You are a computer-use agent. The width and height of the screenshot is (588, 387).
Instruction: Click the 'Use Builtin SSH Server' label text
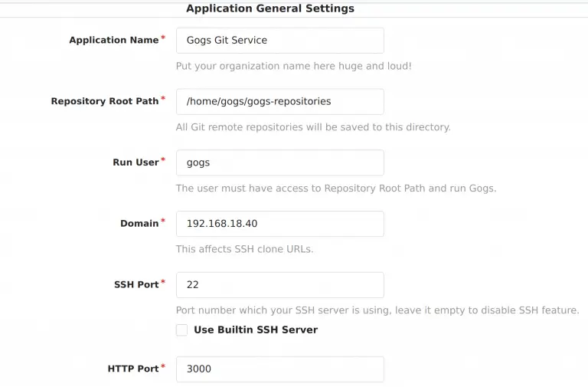[x=255, y=330]
